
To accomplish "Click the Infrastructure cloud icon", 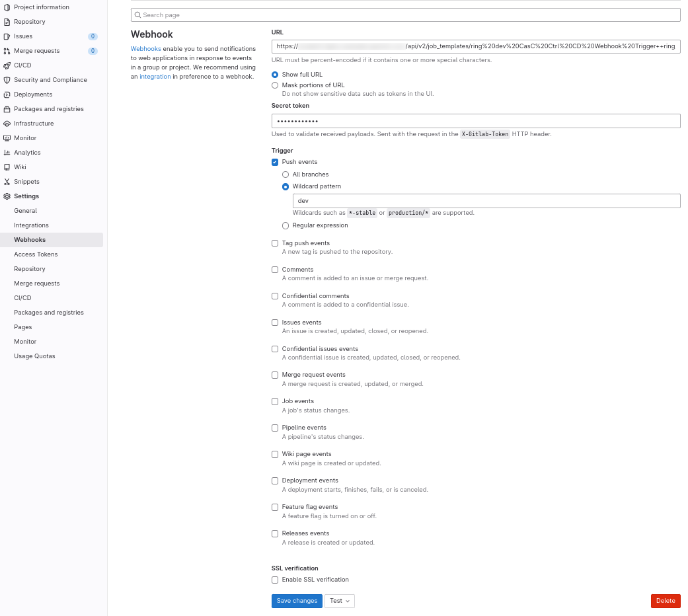I will (7, 124).
